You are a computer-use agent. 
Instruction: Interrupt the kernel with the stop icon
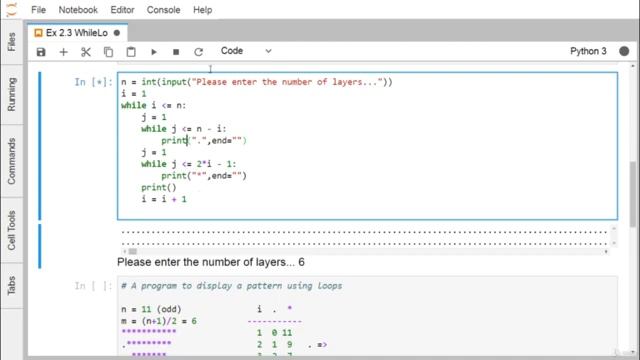pos(176,52)
